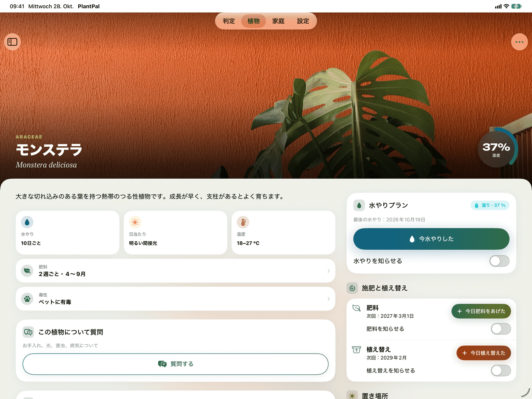The image size is (532, 399).
Task: Tap the 次回：2029年2月 date text
Action: point(386,358)
